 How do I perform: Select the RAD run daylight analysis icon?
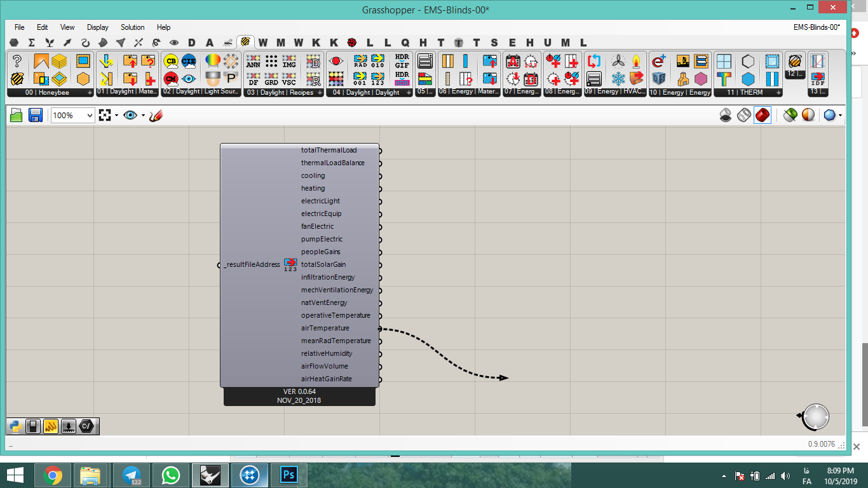[x=360, y=61]
